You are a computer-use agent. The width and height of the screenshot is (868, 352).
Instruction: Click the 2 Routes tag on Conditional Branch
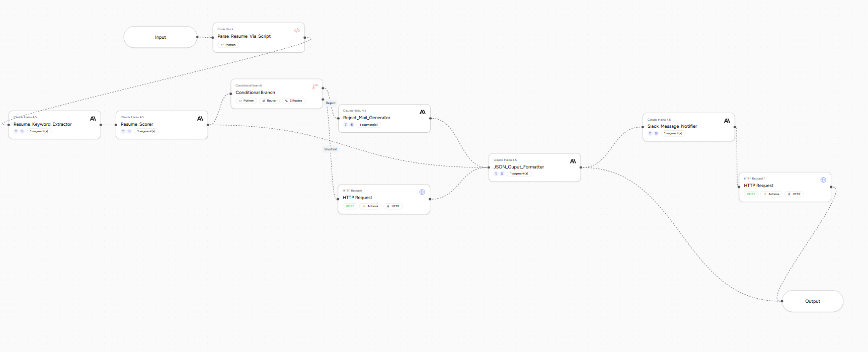tap(293, 101)
